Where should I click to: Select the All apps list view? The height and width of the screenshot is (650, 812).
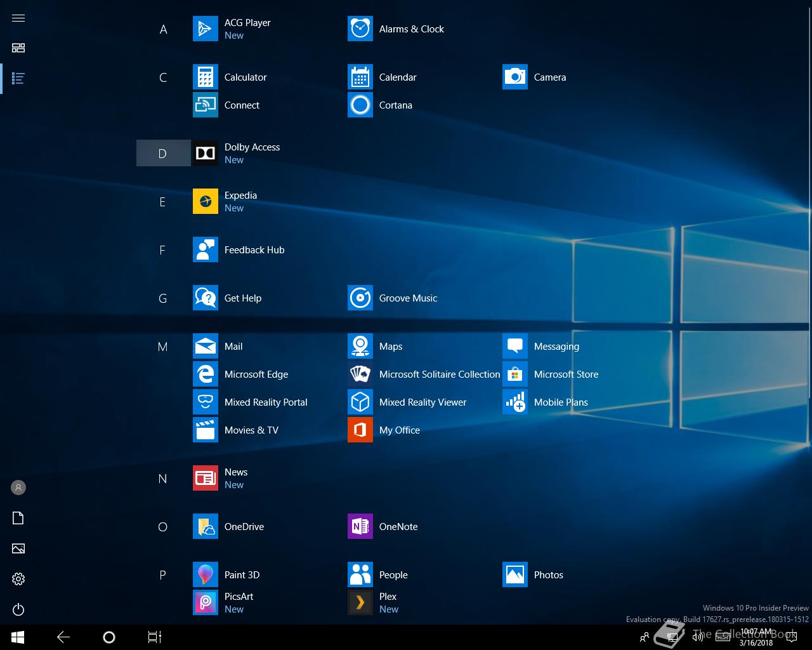pyautogui.click(x=18, y=79)
